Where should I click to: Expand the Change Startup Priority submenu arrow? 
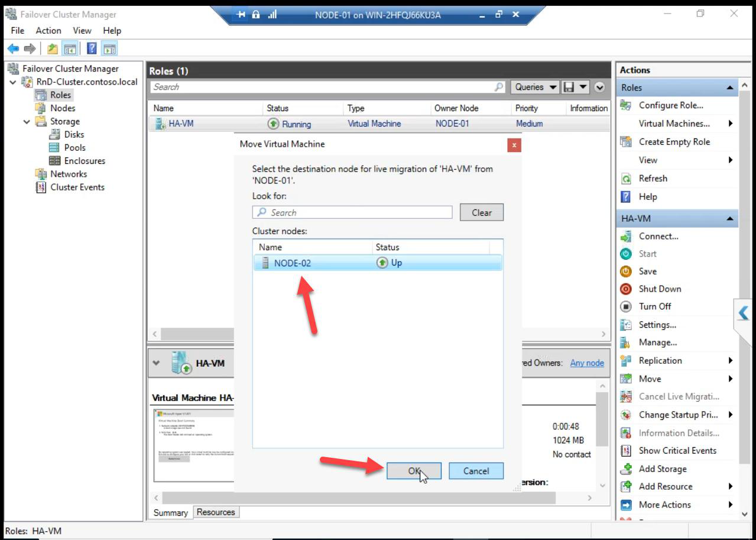click(x=731, y=415)
